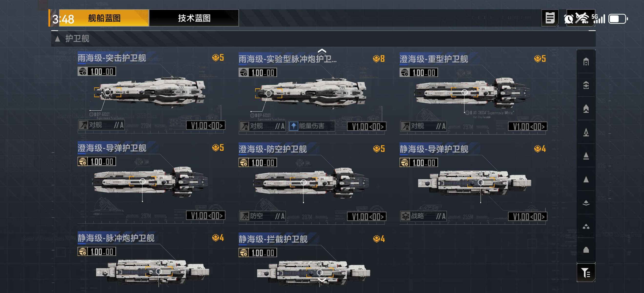Click the upward chevron above the ship list
This screenshot has width=644, height=293.
coord(322,51)
